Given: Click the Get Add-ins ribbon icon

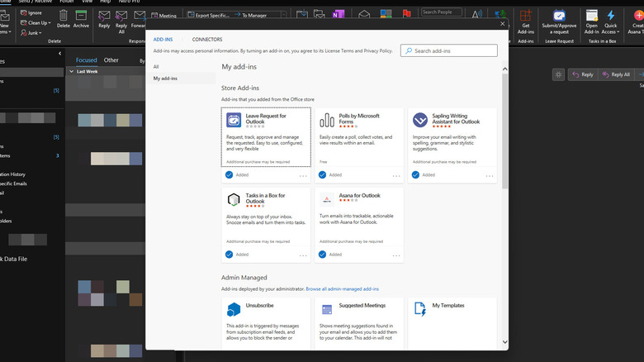Looking at the screenshot, I should (525, 16).
